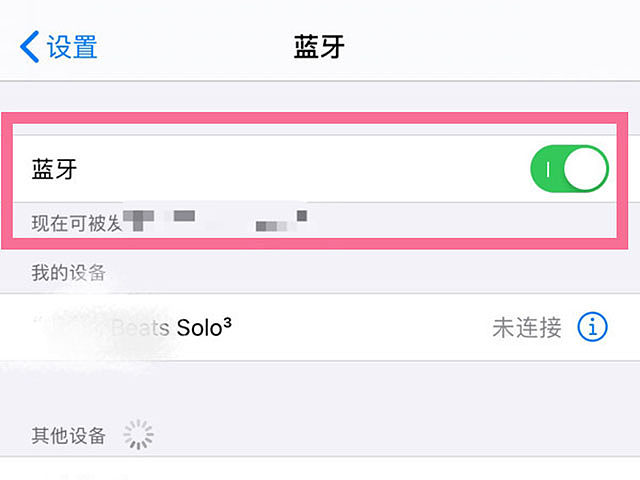Tap the scanning spinner beside 其他设备
Screen dimensions: 640x480
coord(138,434)
